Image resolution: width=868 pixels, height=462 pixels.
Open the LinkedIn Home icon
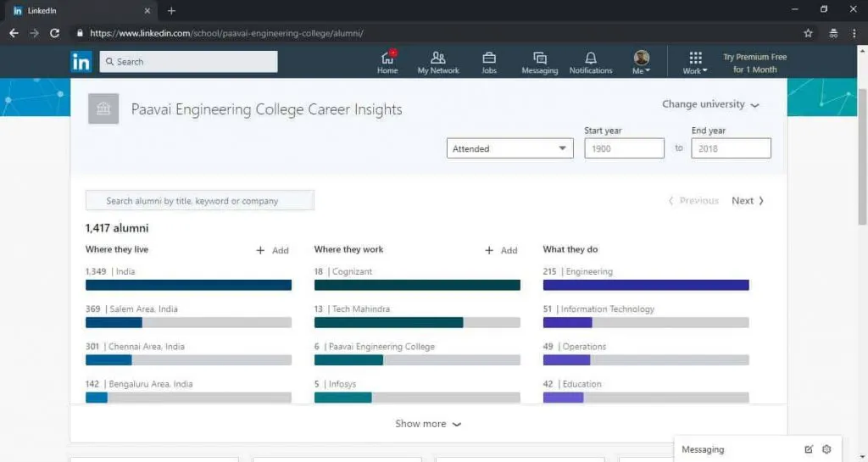pyautogui.click(x=387, y=58)
